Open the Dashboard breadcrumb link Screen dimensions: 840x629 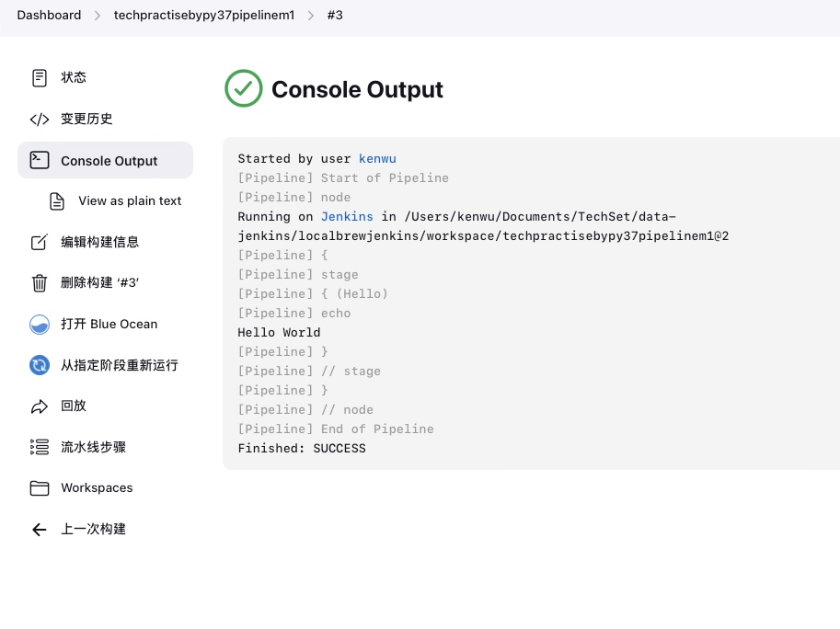point(49,16)
